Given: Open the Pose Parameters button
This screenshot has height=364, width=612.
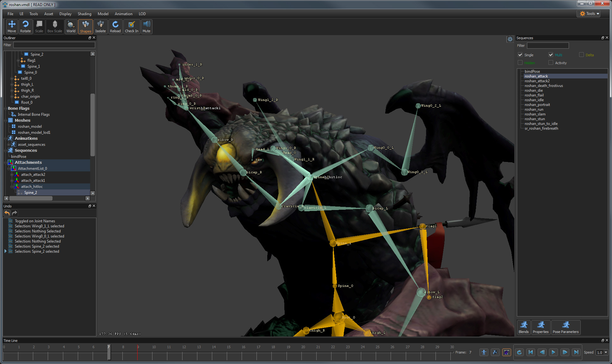Looking at the screenshot, I should tap(566, 327).
